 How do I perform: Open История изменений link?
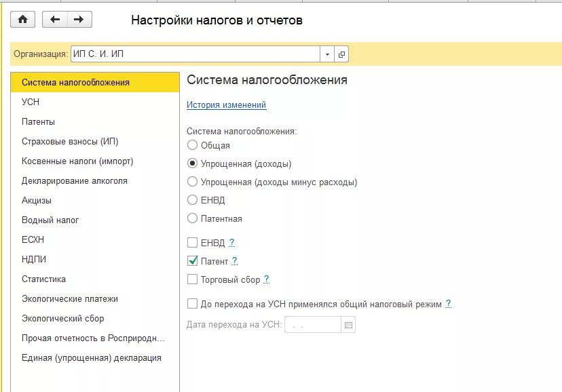[x=226, y=105]
